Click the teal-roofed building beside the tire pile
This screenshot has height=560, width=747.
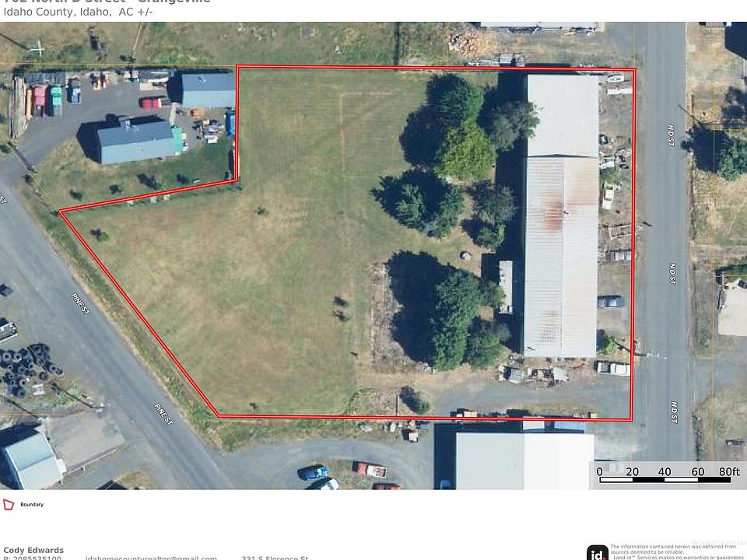pyautogui.click(x=33, y=461)
